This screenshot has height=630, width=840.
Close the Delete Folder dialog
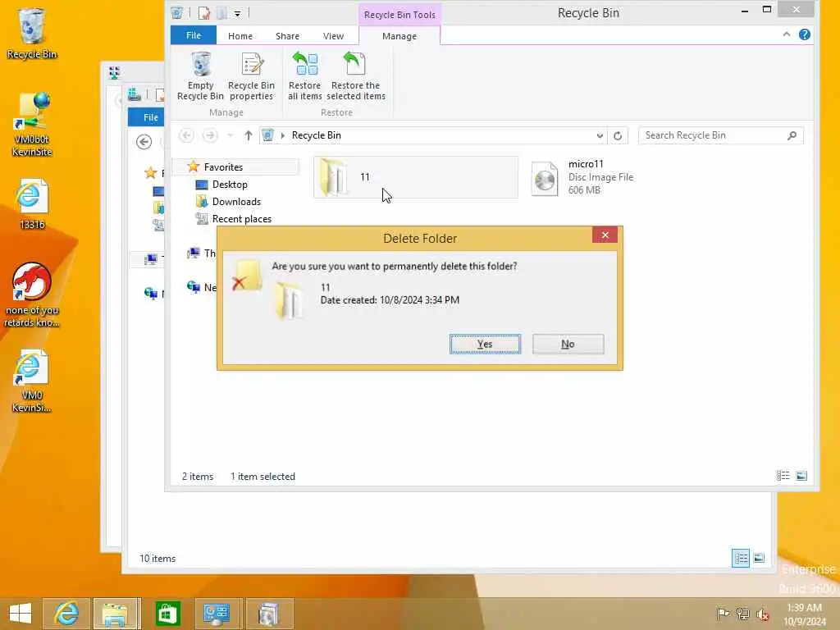pyautogui.click(x=605, y=235)
